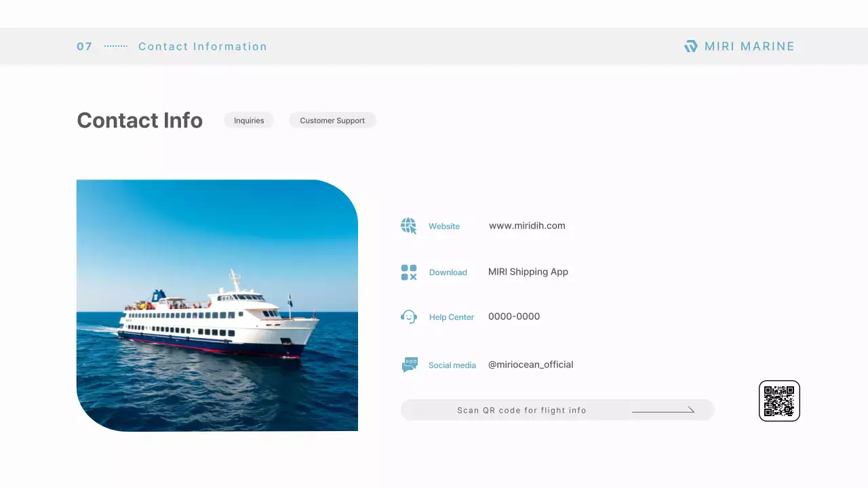Click the dotted separator next to 07

click(115, 46)
